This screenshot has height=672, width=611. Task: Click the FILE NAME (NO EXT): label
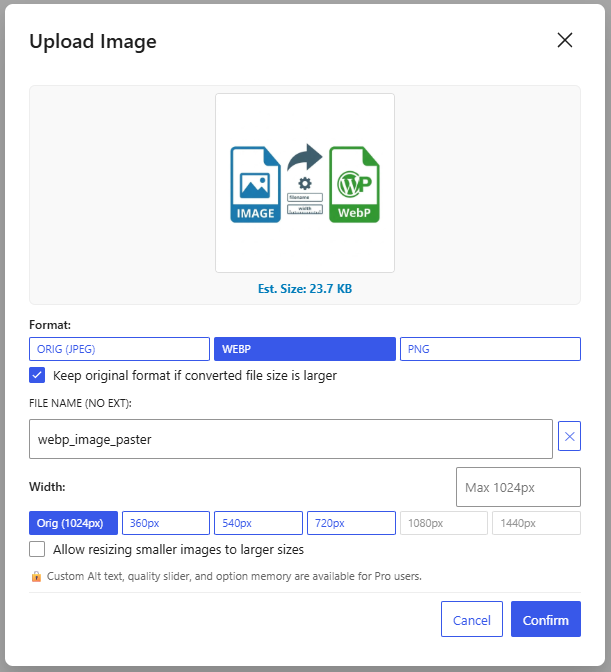coord(80,403)
